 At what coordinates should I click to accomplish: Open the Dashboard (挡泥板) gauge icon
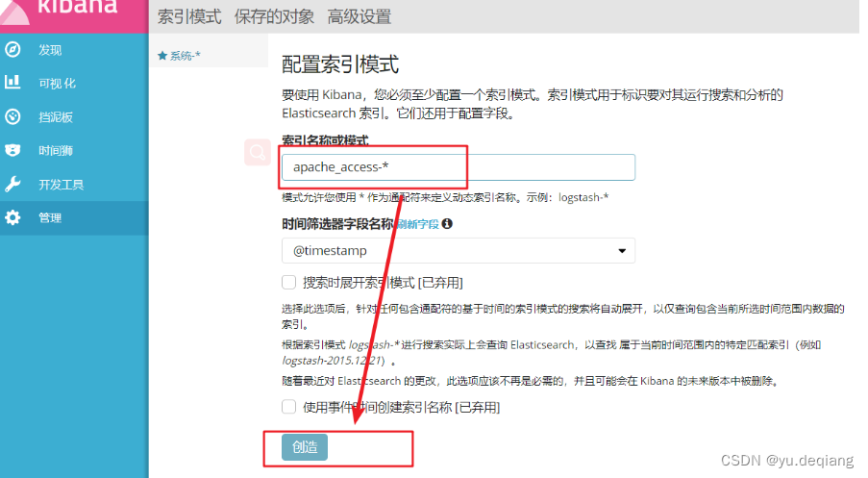pyautogui.click(x=12, y=117)
